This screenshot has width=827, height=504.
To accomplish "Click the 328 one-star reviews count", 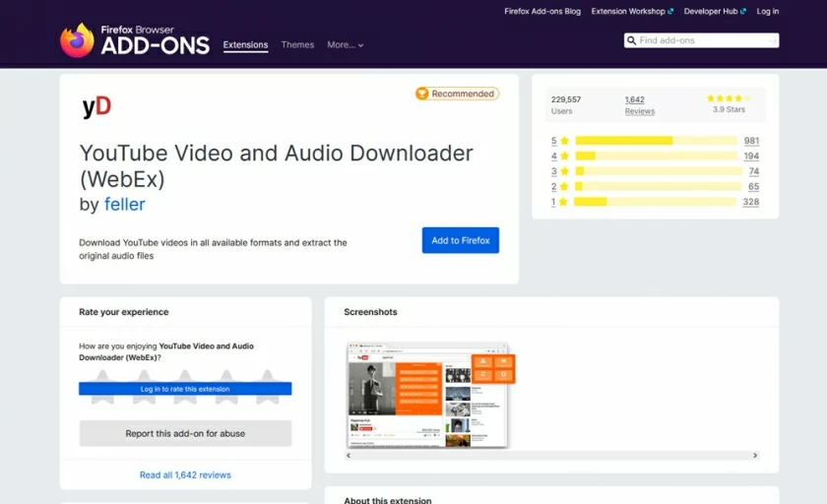I will coord(751,202).
